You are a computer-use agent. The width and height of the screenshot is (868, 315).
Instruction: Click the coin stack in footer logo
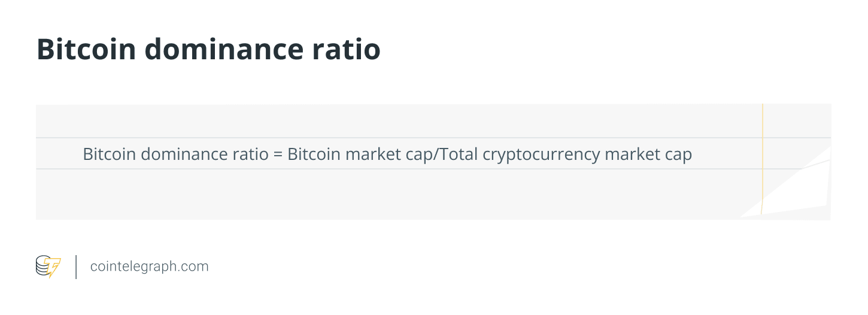(43, 265)
